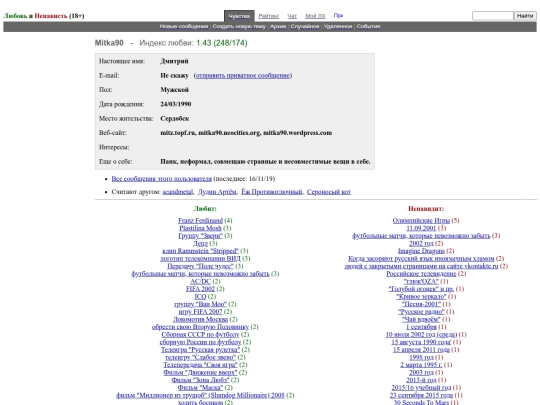Open the 2 марта 1995 г. topic
This screenshot has width=540, height=405.
tap(421, 364)
